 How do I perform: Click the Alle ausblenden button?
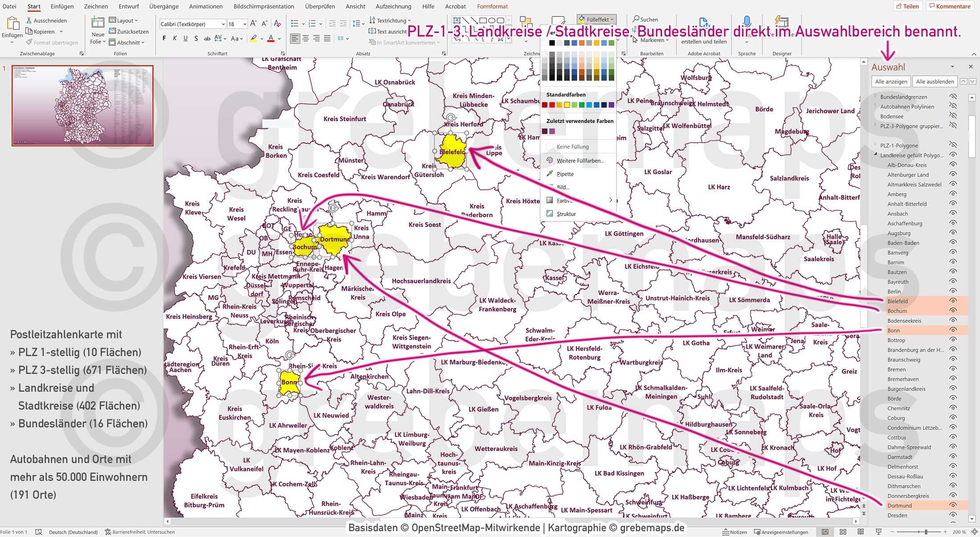[935, 82]
